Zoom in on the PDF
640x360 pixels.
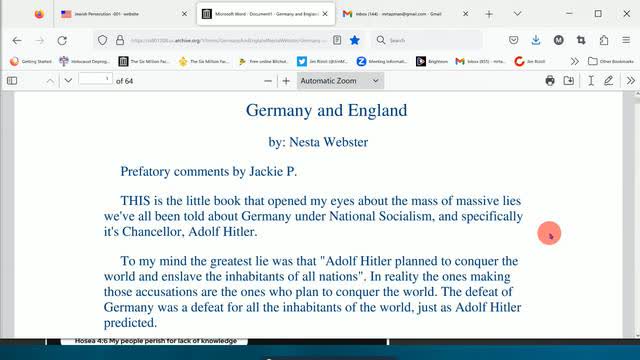pos(286,81)
